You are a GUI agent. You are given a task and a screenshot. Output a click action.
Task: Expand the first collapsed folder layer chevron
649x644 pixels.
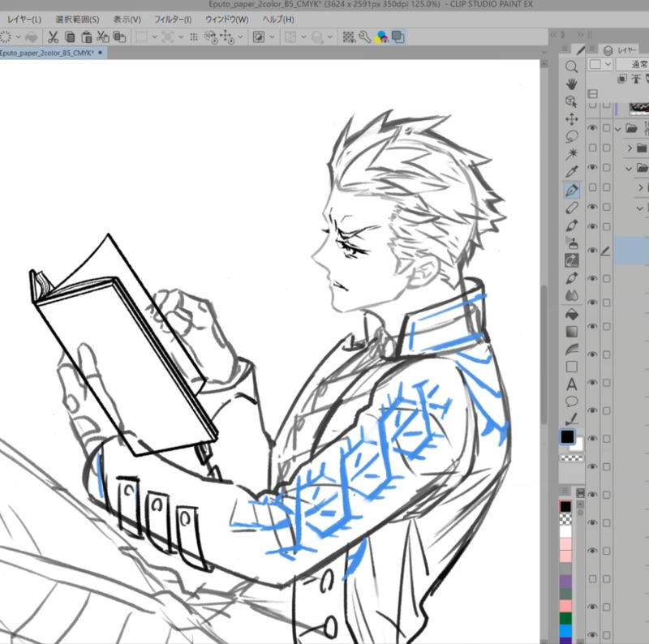click(630, 148)
